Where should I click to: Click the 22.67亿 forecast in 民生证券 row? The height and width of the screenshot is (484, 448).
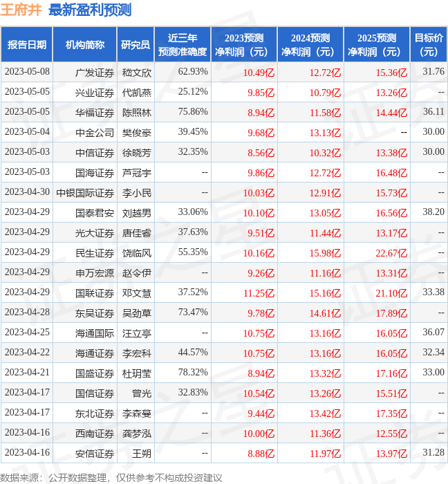pyautogui.click(x=391, y=252)
